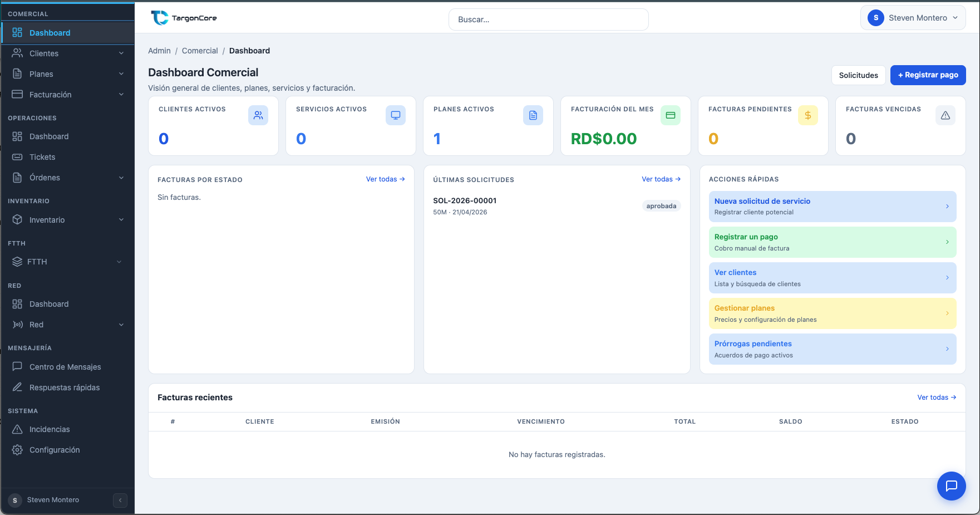Click the Clientes Activos users icon
This screenshot has height=515, width=980.
click(258, 115)
